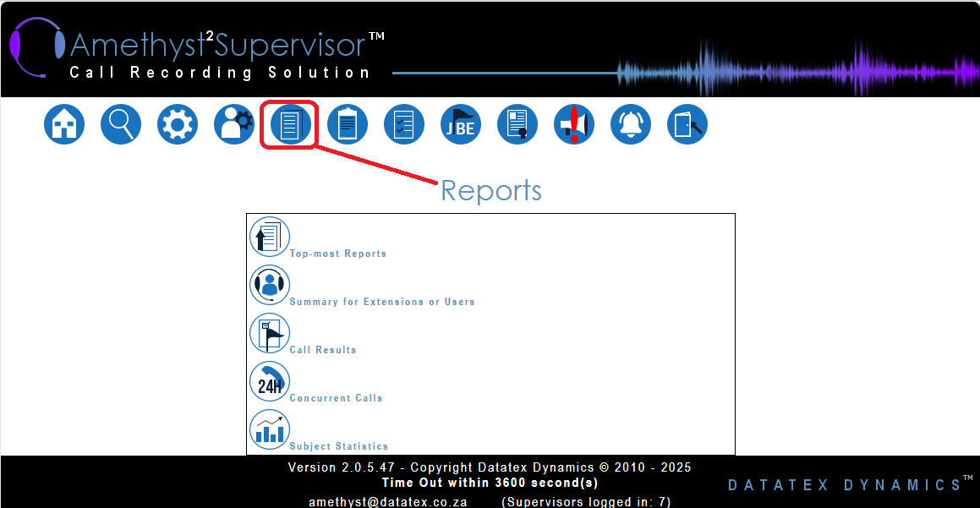Click the Amethyst Supervisor headset logo
The height and width of the screenshot is (508, 980).
[x=36, y=47]
